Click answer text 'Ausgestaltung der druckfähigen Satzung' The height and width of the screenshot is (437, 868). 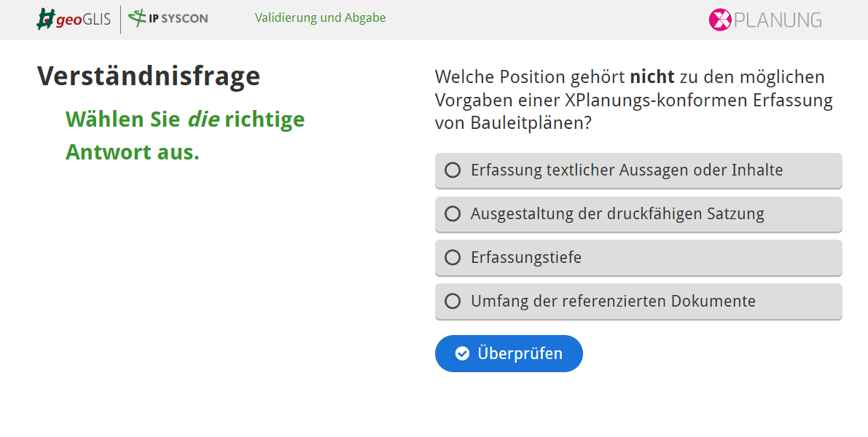click(x=617, y=214)
